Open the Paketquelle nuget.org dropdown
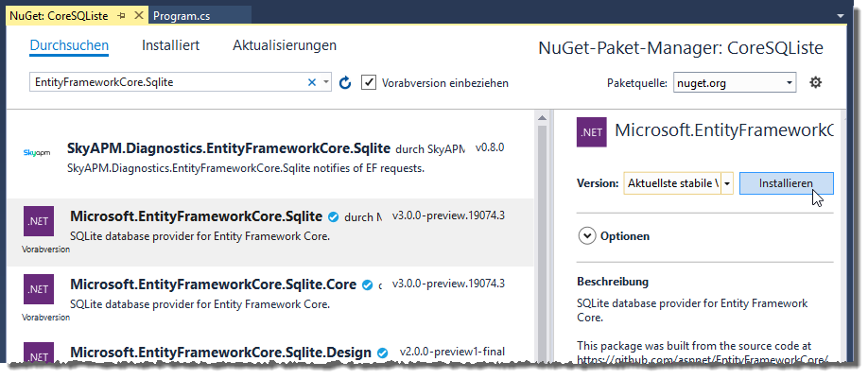 point(735,83)
